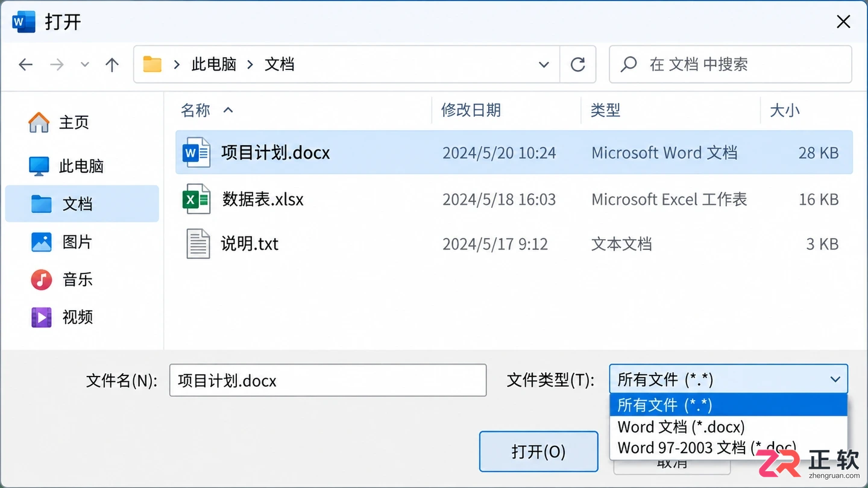Go back with the left arrow
This screenshot has width=868, height=488.
pos(25,64)
